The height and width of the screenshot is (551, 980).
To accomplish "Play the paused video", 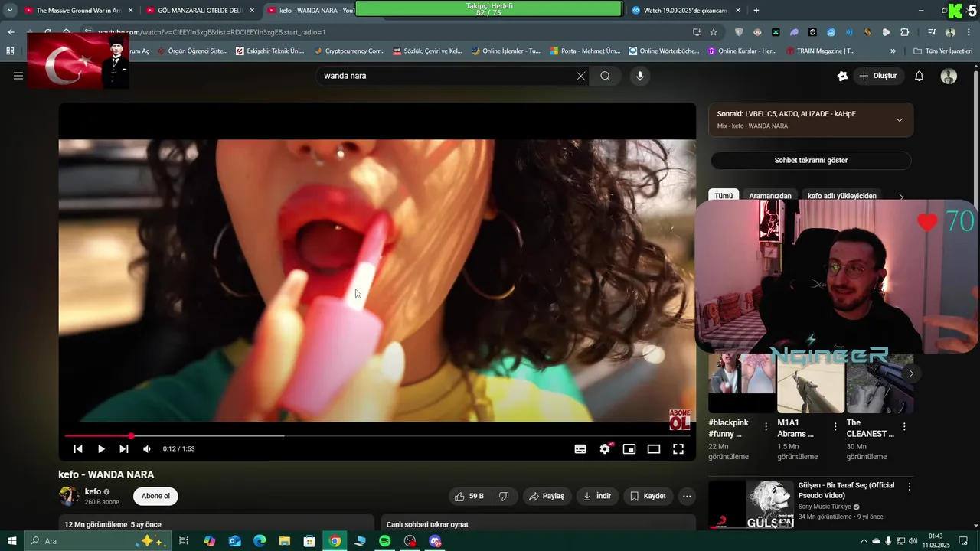I will (x=101, y=449).
